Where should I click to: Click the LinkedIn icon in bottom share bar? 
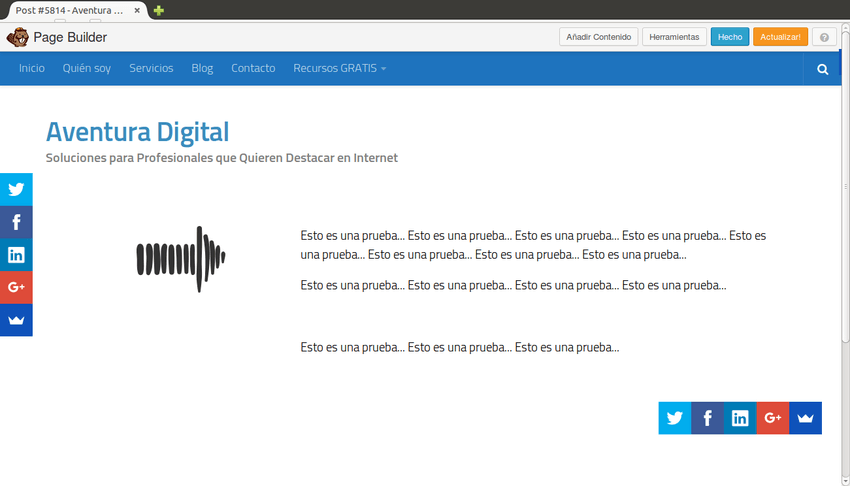(x=740, y=418)
